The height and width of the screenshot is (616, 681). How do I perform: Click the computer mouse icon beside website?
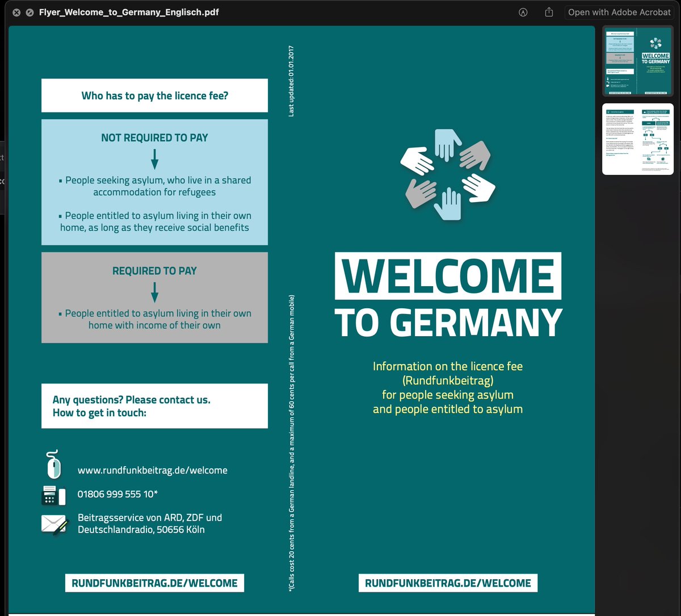[x=53, y=464]
